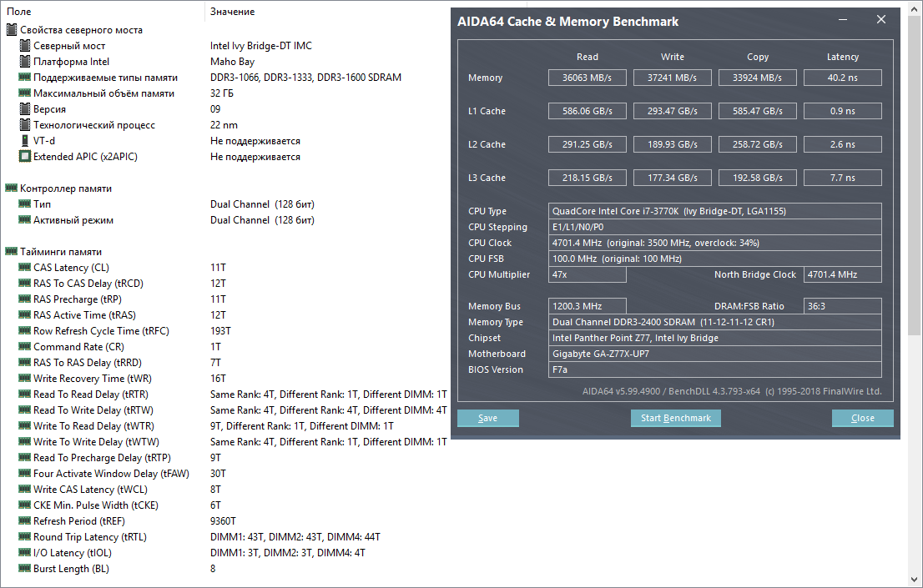The height and width of the screenshot is (588, 923).
Task: Close the benchmark dialog with the X
Action: click(x=881, y=20)
